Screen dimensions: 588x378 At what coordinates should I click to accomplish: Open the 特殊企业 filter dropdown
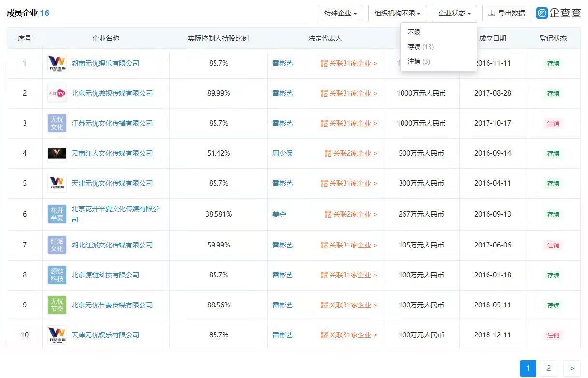tap(341, 13)
